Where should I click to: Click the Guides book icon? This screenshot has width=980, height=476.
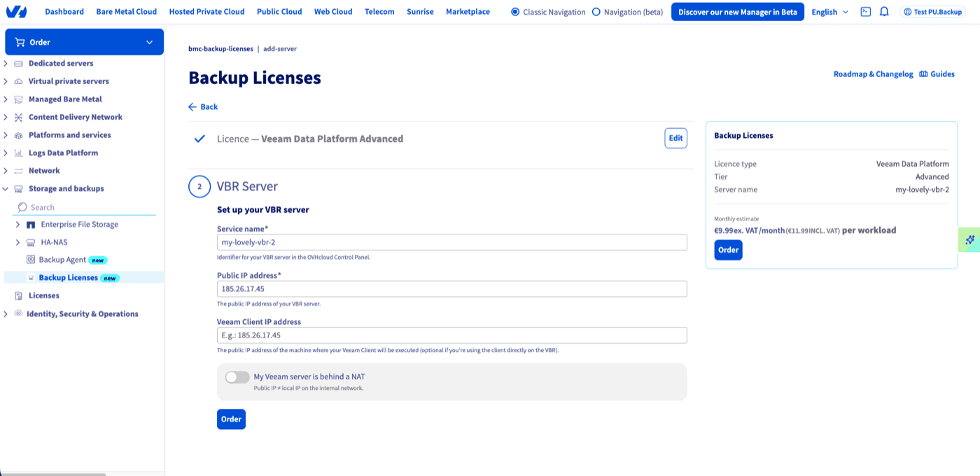pos(923,74)
